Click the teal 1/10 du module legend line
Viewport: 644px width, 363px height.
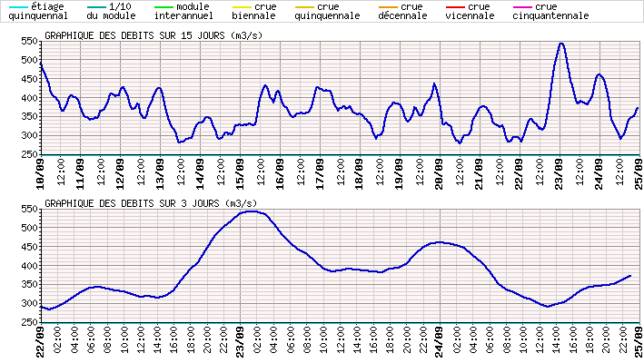pyautogui.click(x=96, y=7)
